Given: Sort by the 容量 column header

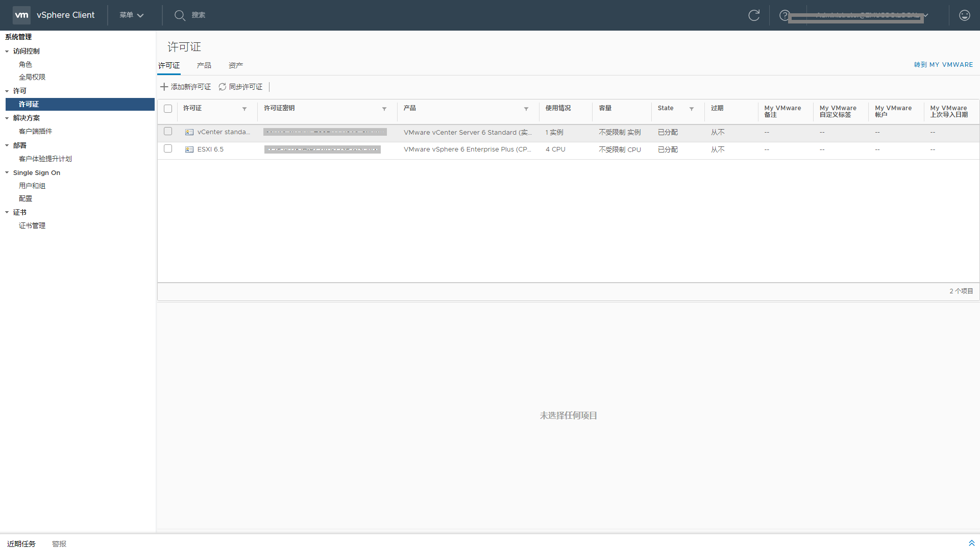Looking at the screenshot, I should 605,108.
